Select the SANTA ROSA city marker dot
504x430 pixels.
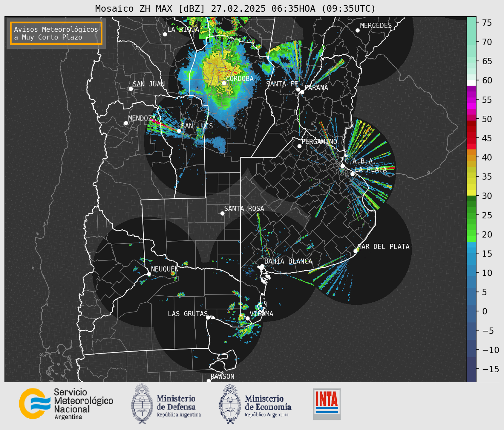click(222, 213)
